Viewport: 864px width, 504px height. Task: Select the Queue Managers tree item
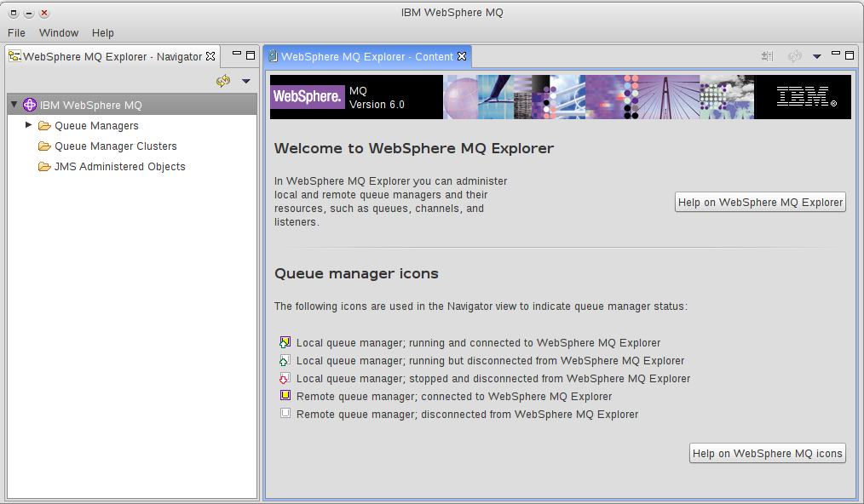96,126
